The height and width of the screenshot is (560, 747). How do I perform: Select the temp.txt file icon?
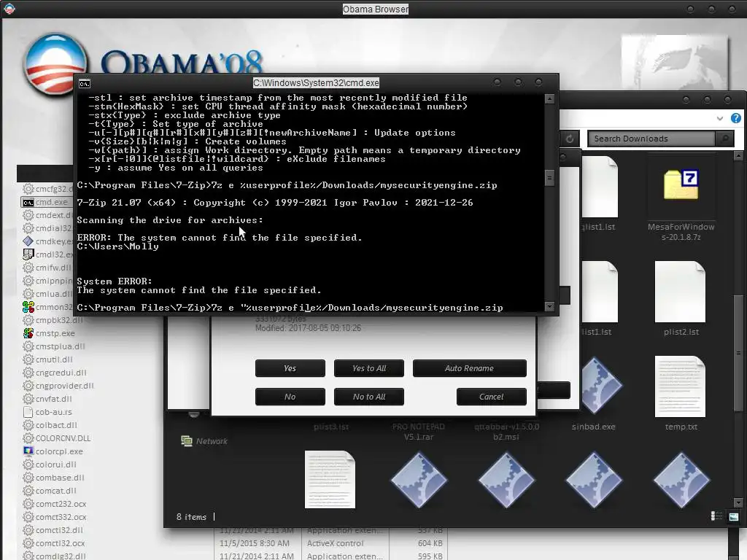681,386
